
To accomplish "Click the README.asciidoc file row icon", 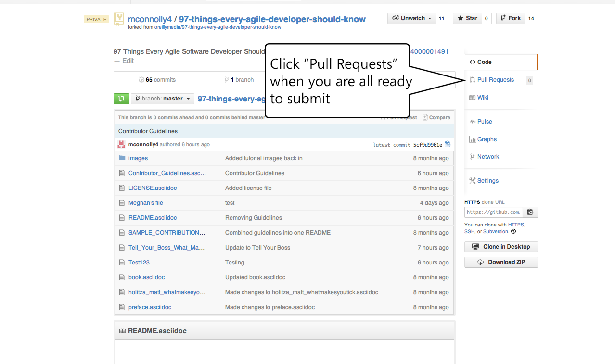I will click(x=122, y=218).
